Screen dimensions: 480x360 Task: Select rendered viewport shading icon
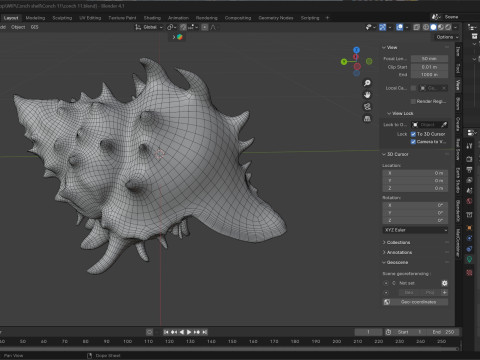coord(448,27)
